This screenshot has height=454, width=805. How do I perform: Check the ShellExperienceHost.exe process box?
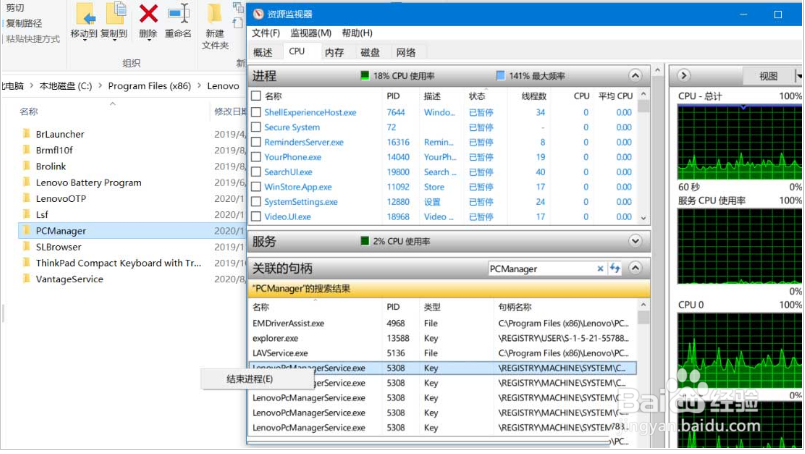(256, 112)
